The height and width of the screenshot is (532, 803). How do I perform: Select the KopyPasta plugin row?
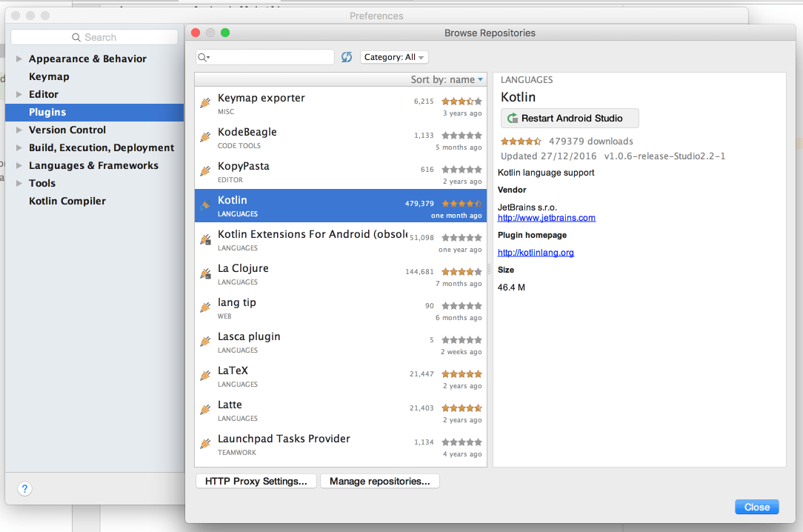341,172
